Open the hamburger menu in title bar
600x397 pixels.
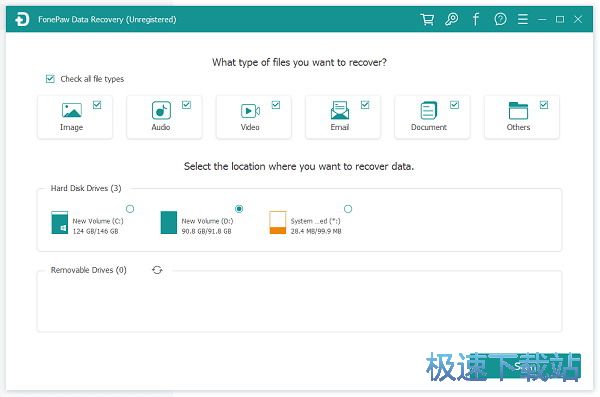523,19
